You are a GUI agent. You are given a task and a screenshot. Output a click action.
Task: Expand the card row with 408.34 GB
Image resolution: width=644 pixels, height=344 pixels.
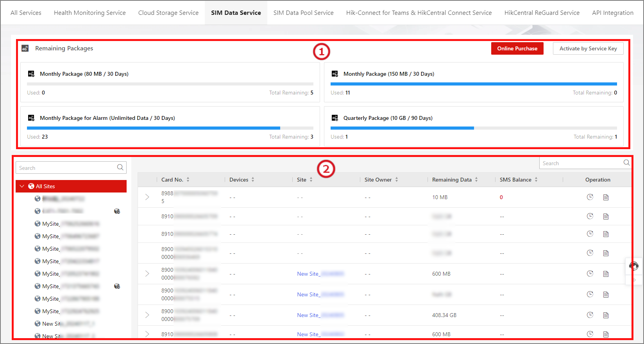point(147,315)
